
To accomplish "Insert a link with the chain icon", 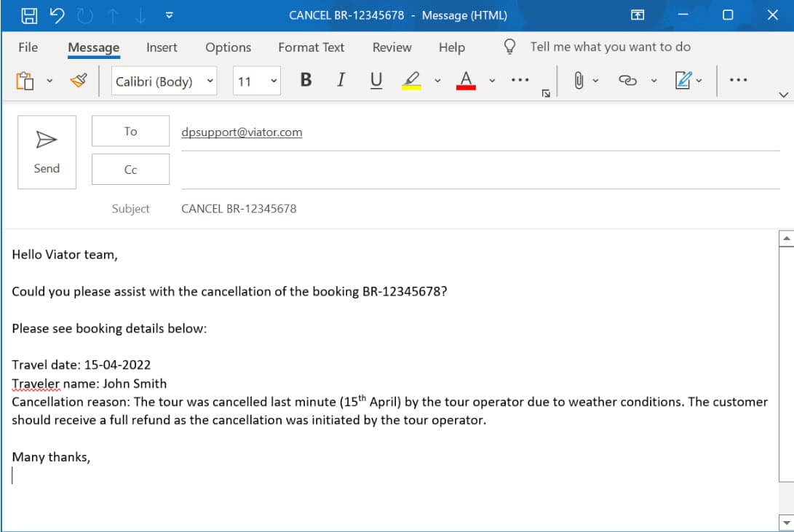I will 628,80.
